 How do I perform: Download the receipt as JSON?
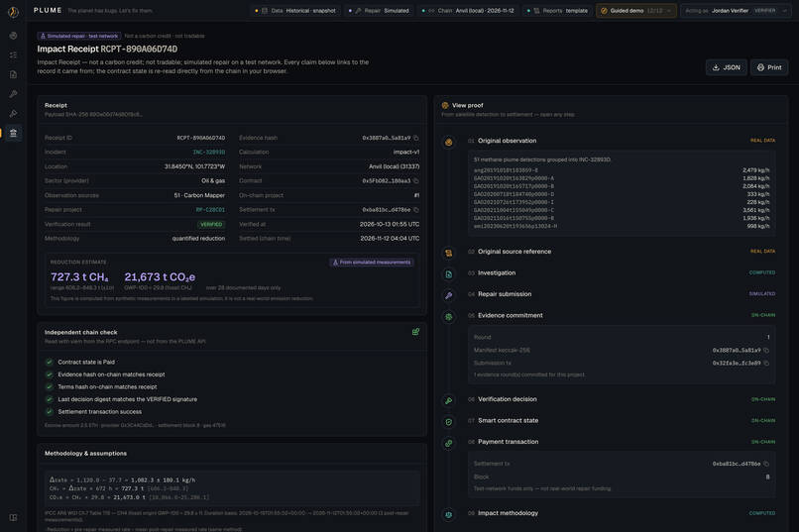(726, 67)
